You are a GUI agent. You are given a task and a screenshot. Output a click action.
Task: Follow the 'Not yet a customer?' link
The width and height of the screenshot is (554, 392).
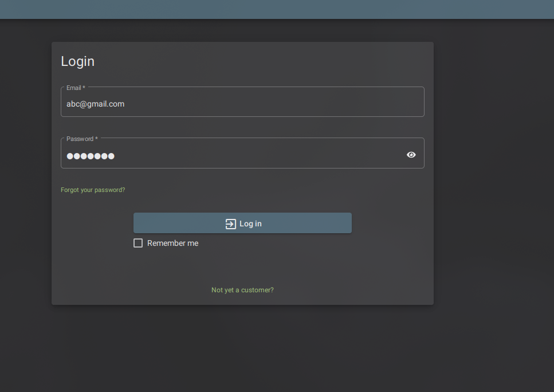click(242, 290)
